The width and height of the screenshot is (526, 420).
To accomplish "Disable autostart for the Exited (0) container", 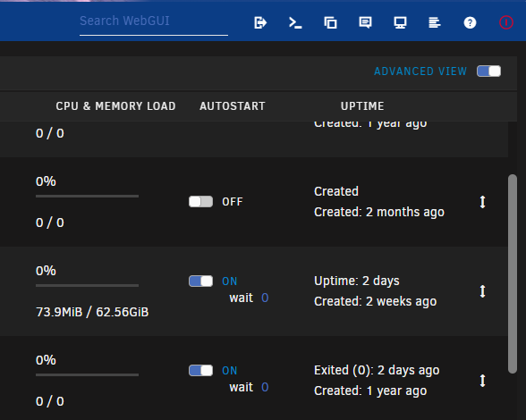I will (x=200, y=370).
